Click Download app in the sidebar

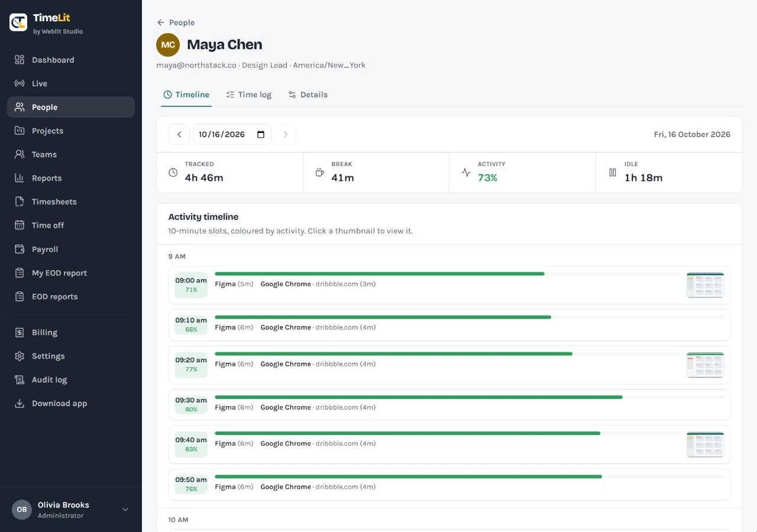(x=71, y=403)
